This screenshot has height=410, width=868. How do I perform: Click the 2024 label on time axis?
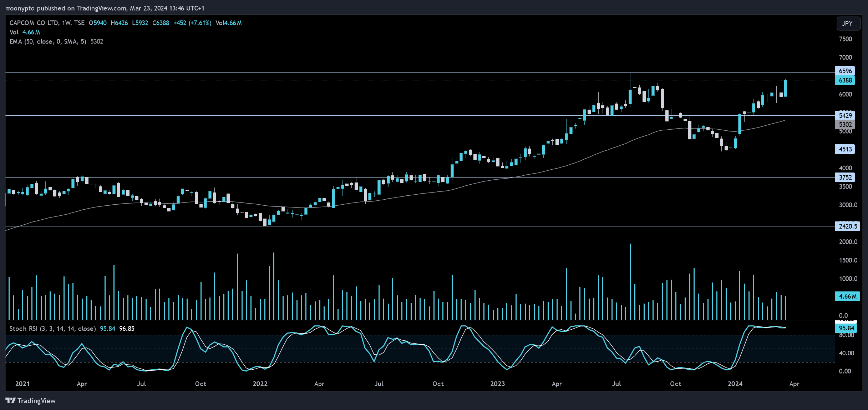(735, 384)
